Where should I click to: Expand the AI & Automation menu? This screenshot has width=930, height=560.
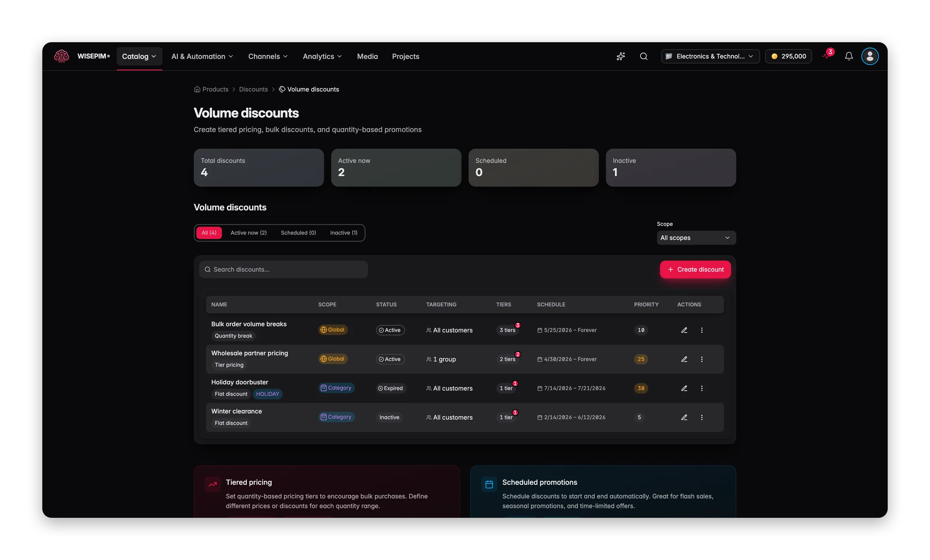tap(202, 57)
